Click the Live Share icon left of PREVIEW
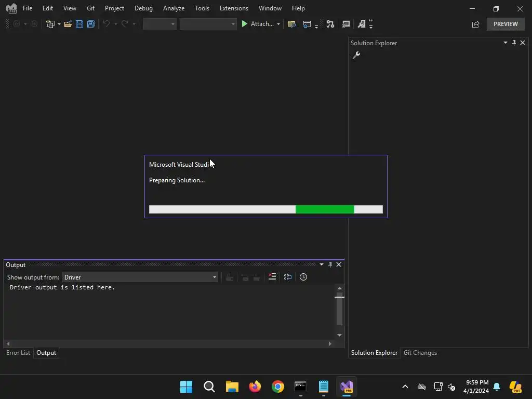This screenshot has width=532, height=399. click(x=476, y=24)
